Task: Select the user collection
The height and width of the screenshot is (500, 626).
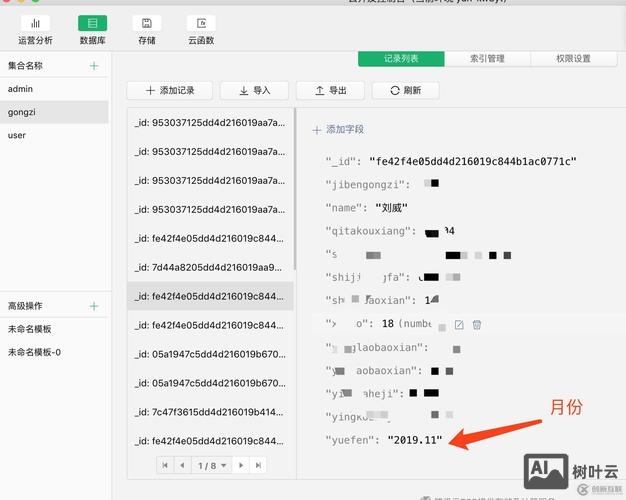Action: click(54, 135)
